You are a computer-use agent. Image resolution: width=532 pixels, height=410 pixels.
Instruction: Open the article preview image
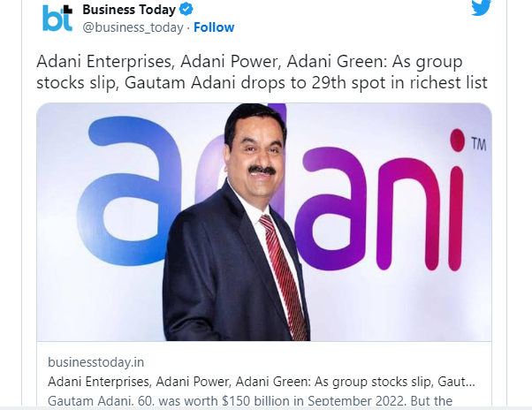point(264,222)
